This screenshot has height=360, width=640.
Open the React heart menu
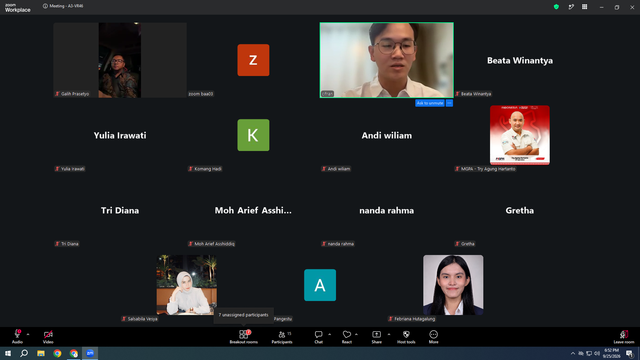(347, 336)
